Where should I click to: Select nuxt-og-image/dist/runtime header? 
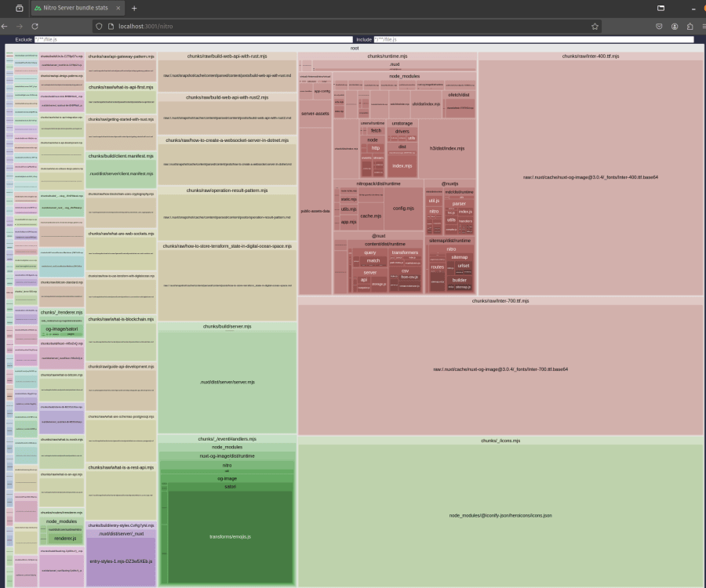click(227, 456)
